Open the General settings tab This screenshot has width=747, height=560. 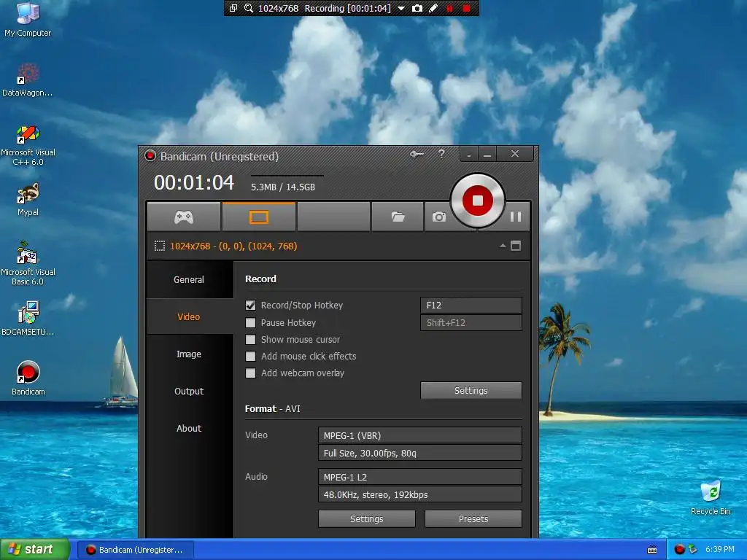click(x=189, y=279)
